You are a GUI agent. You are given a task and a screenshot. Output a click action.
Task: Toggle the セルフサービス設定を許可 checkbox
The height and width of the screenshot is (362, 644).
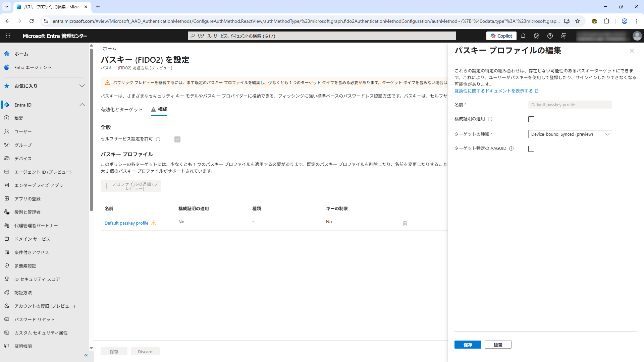tap(177, 139)
